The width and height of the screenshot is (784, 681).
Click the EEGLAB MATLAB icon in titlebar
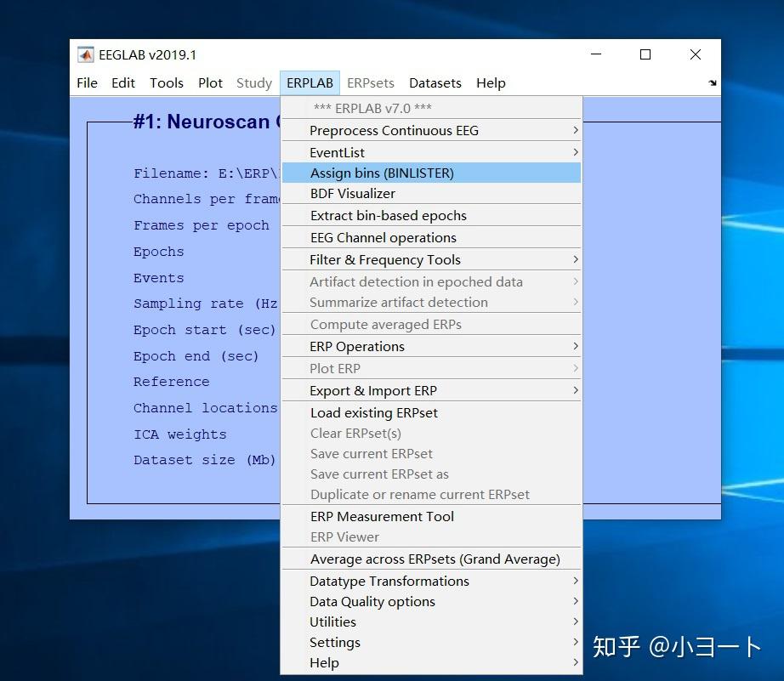pos(84,54)
